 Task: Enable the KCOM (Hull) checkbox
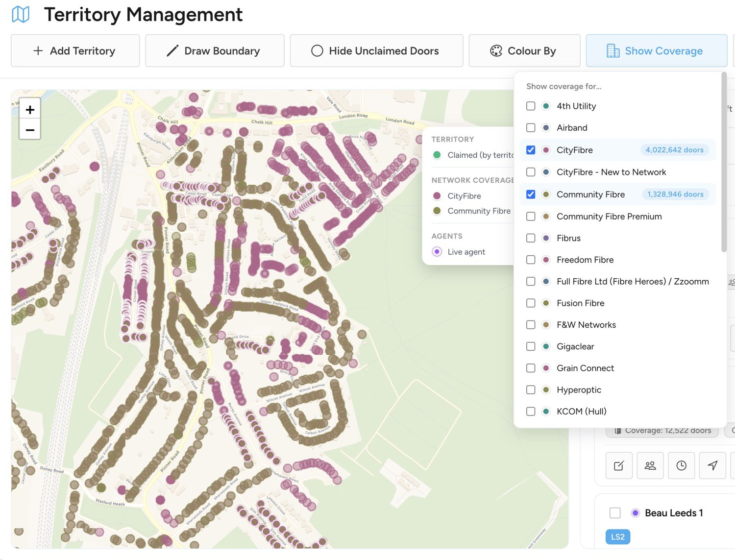pyautogui.click(x=531, y=411)
